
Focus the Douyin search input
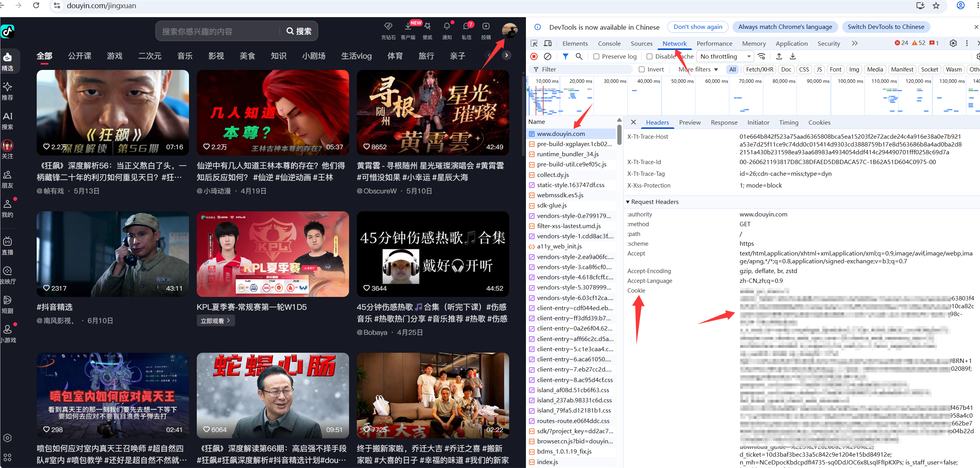[x=218, y=31]
